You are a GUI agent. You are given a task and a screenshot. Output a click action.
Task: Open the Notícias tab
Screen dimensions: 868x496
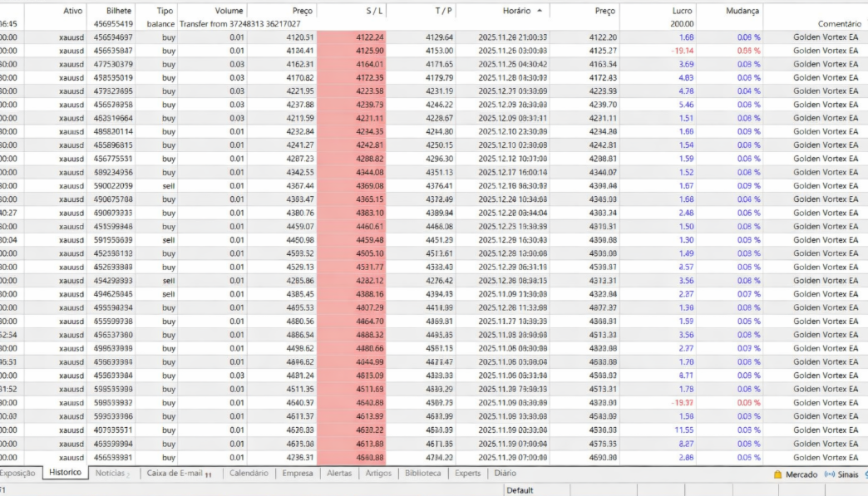tap(112, 474)
